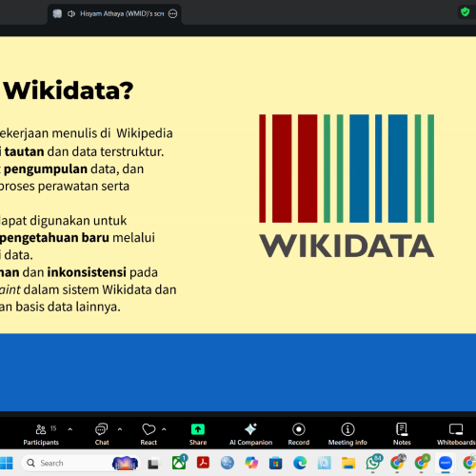The image size is (476, 476).
Task: Open the Windows Start menu
Action: coord(7,463)
